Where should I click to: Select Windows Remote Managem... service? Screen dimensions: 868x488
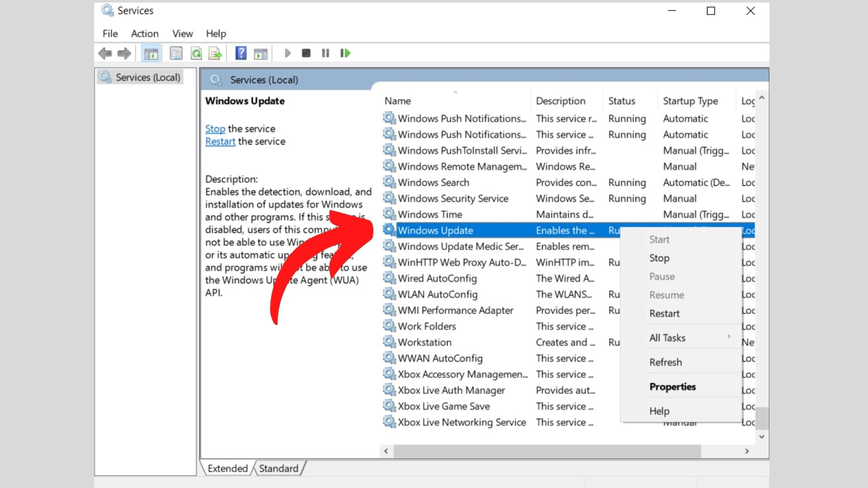[x=569, y=166]
